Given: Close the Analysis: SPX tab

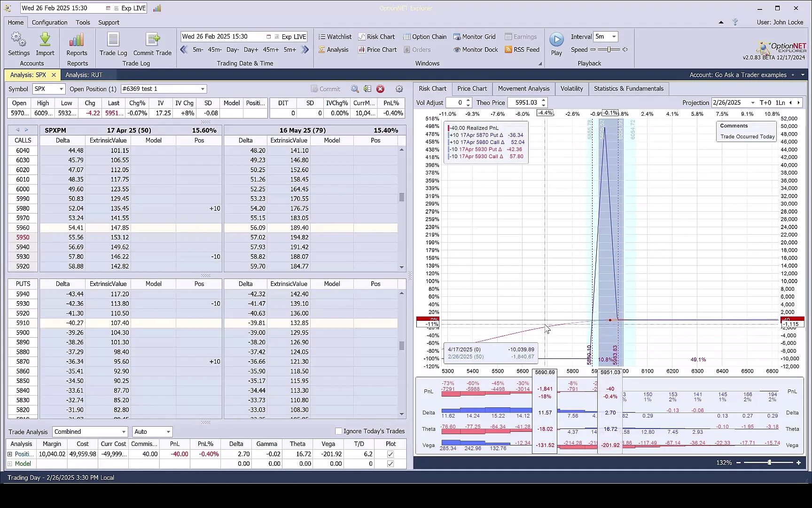Looking at the screenshot, I should point(54,75).
